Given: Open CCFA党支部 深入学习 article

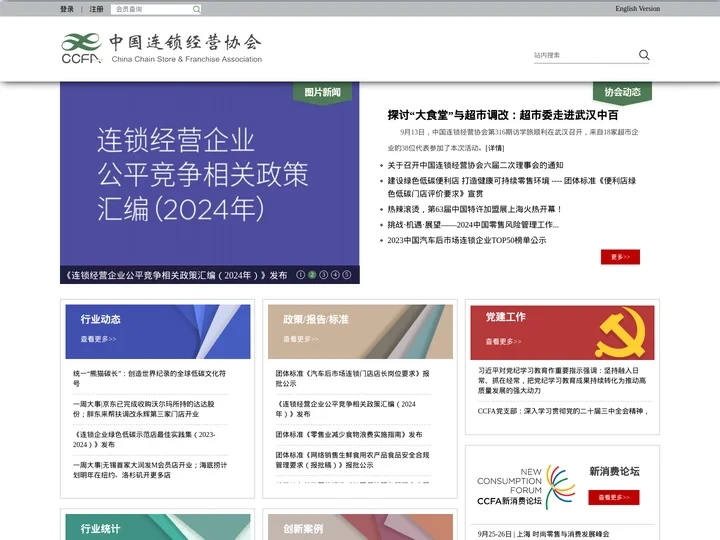Looking at the screenshot, I should [563, 411].
